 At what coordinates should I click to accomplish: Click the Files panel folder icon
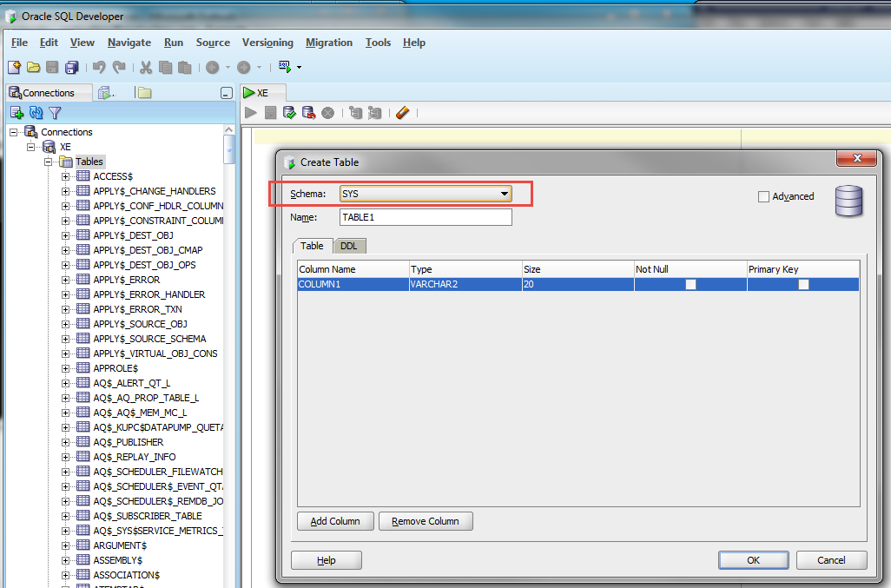click(145, 93)
